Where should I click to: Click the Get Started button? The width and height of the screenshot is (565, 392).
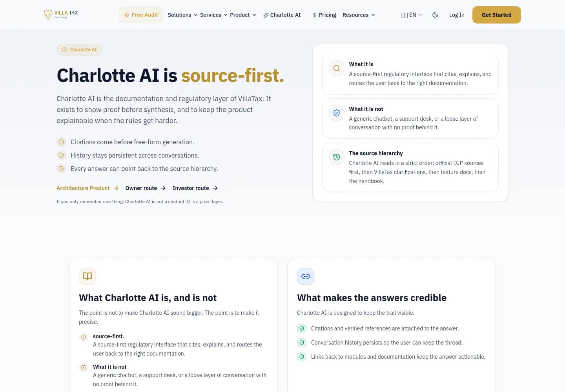click(497, 15)
